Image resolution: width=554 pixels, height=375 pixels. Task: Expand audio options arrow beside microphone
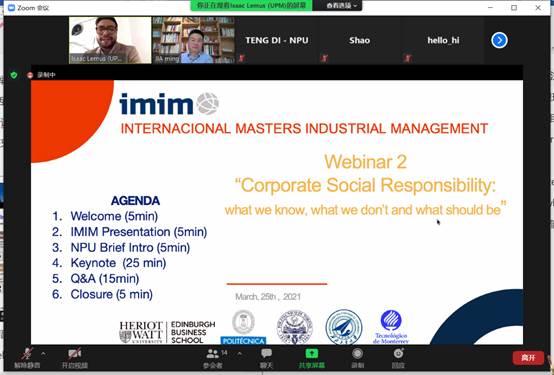coord(43,353)
